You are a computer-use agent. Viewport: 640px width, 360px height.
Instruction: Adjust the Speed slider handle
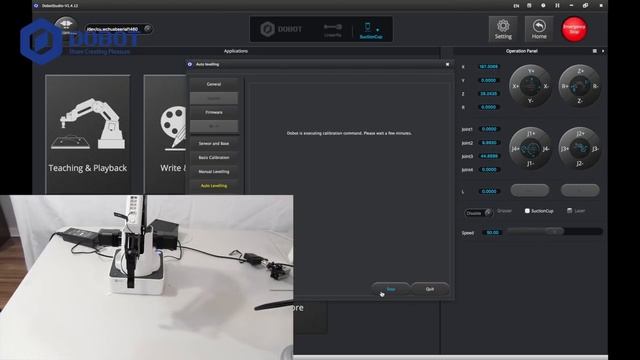554,231
